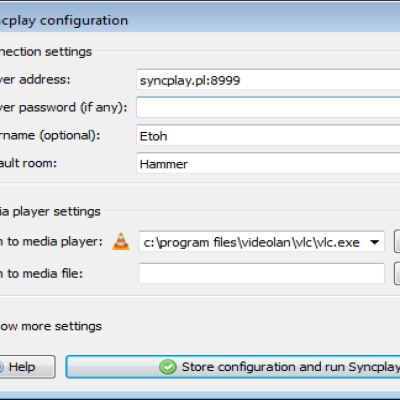
Task: Click the VLC cone icon
Action: click(x=121, y=242)
